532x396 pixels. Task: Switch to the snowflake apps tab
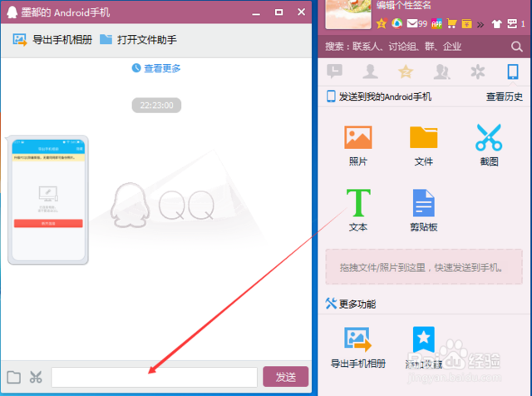(477, 72)
